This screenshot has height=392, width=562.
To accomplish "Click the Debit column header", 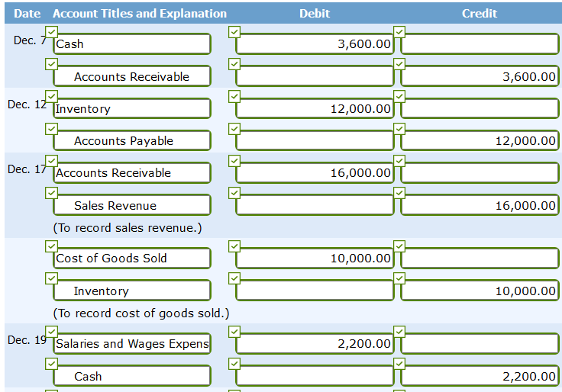I will (315, 13).
